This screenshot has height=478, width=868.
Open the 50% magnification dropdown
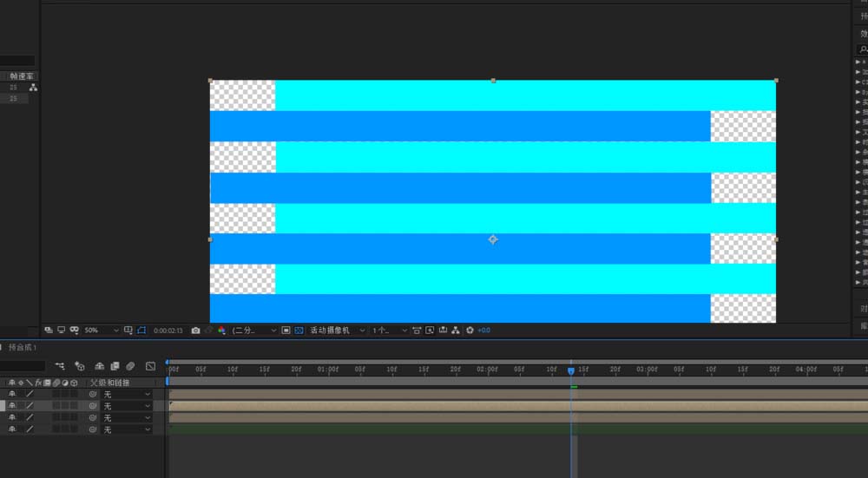click(102, 331)
